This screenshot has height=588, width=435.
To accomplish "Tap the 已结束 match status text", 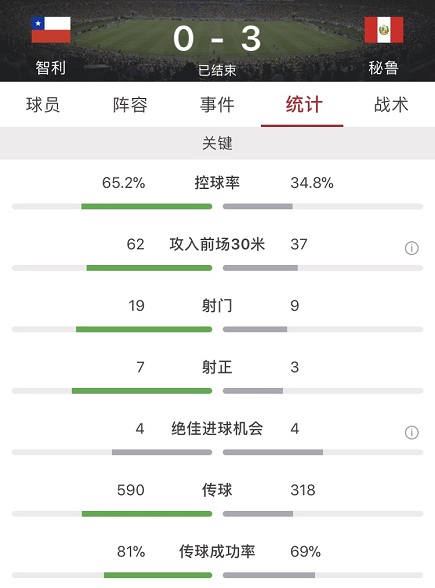I will click(217, 70).
